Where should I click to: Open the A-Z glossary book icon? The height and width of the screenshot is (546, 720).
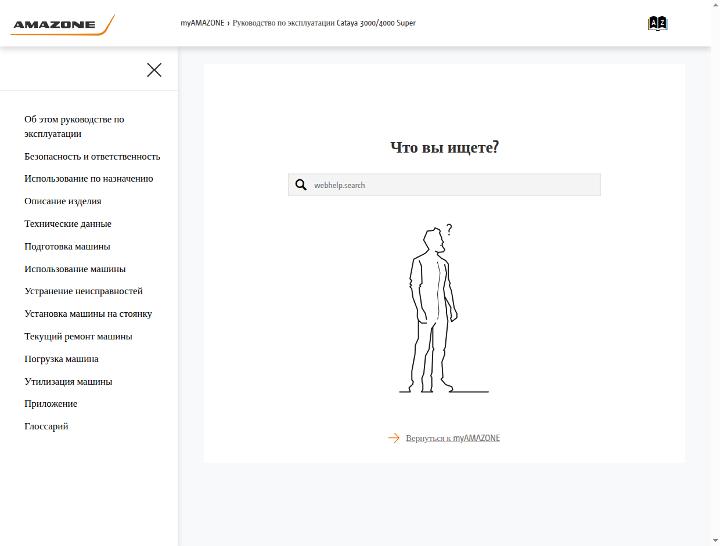tap(658, 23)
